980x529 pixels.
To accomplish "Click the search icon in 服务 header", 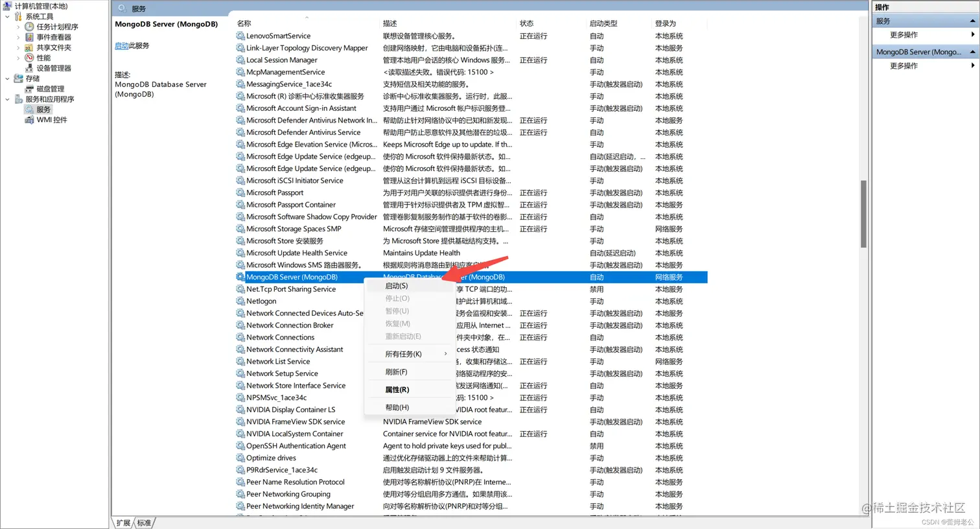I will (x=121, y=8).
